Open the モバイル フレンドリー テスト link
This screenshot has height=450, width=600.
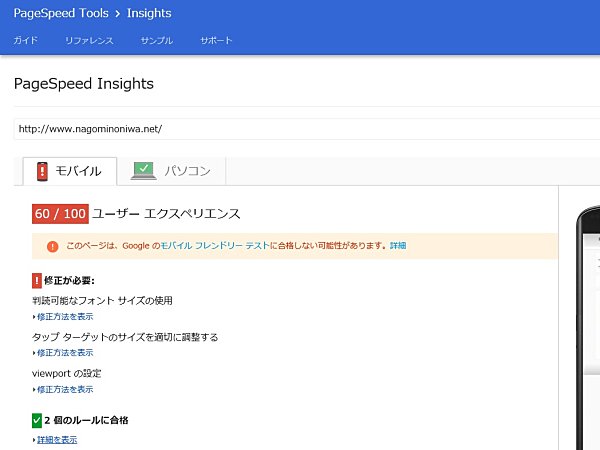point(215,246)
